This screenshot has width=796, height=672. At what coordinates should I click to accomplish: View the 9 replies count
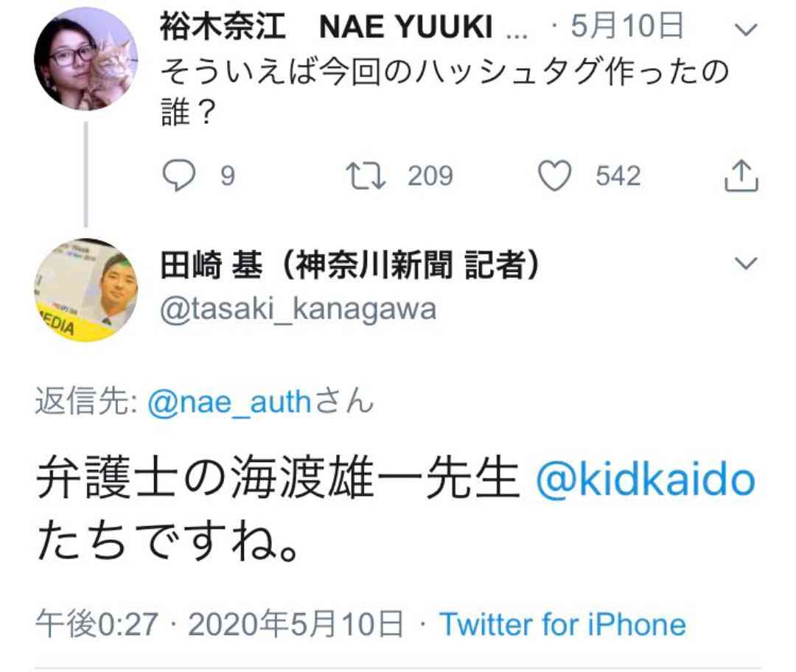(228, 175)
